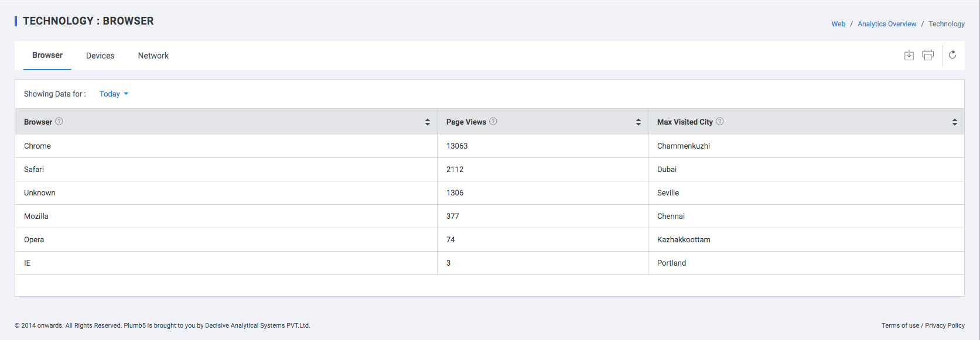Click the print icon

[928, 55]
